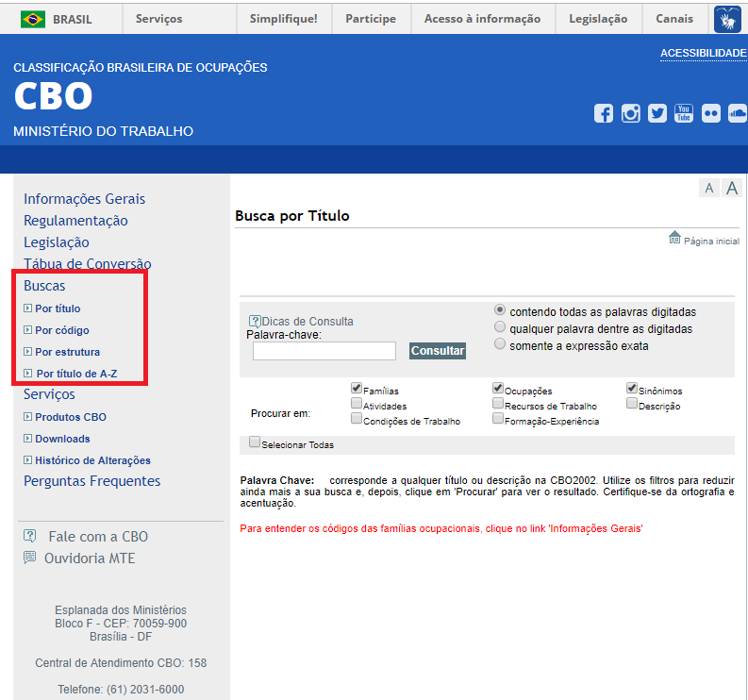
Task: Select 'somente a expressão exata' radio option
Action: click(x=500, y=345)
